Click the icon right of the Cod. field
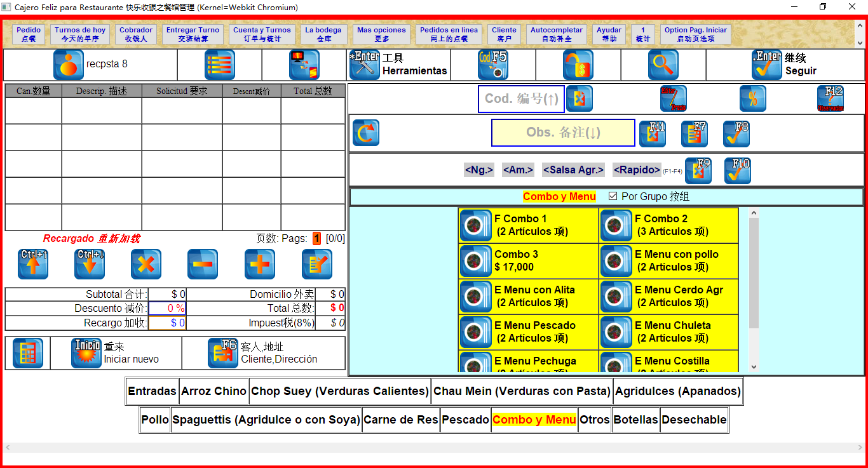Viewport: 868px width, 468px height. click(x=580, y=98)
